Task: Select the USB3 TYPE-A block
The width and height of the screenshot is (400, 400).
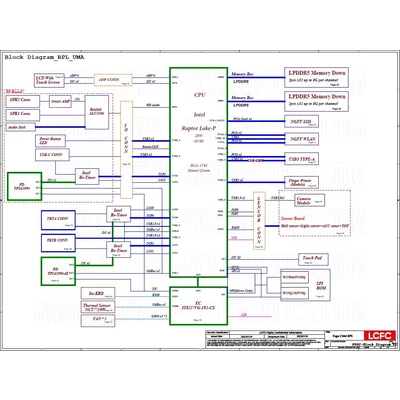Action: click(x=301, y=159)
